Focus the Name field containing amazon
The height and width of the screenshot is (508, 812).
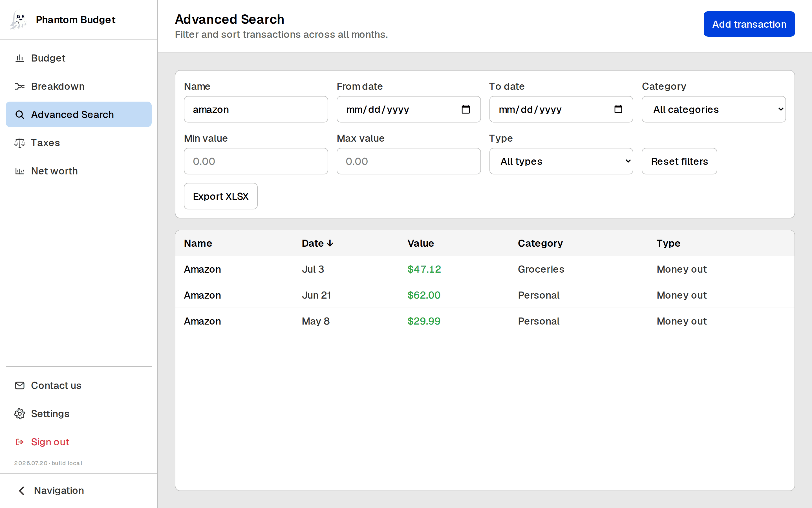coord(256,109)
